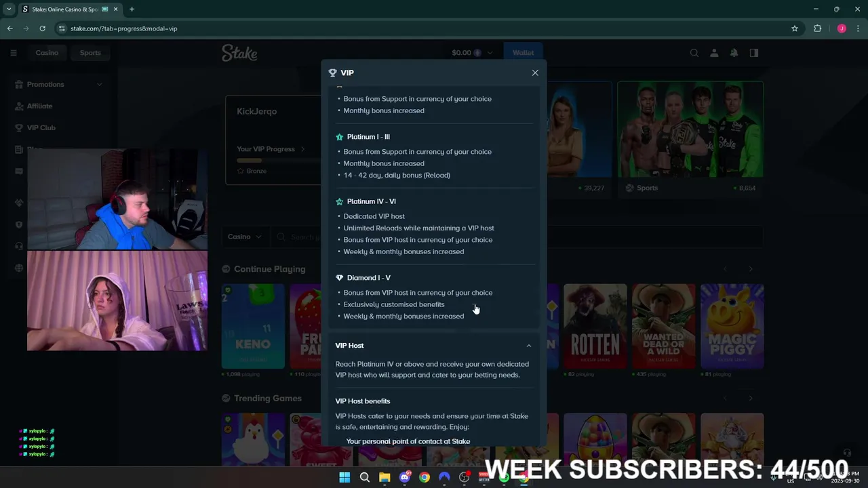This screenshot has height=488, width=868.
Task: Open the Keno game thumbnail
Action: (x=253, y=326)
